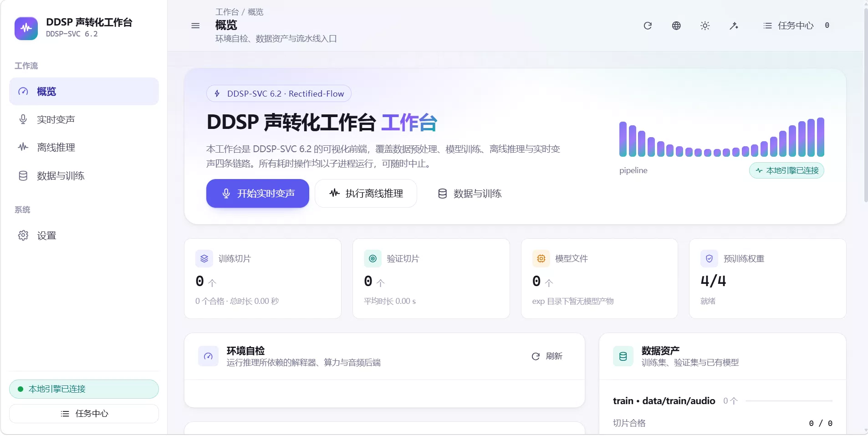The height and width of the screenshot is (436, 868).
Task: Open language globe icon
Action: 676,26
